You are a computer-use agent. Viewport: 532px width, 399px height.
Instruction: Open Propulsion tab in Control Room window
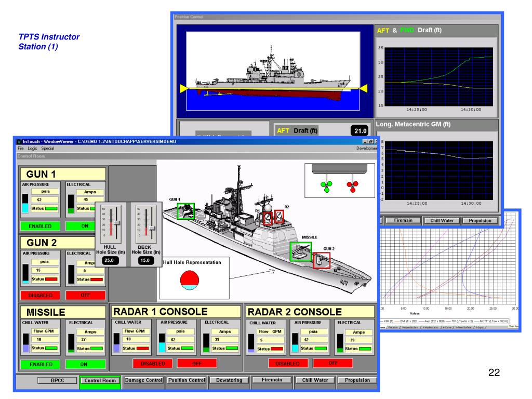357,380
